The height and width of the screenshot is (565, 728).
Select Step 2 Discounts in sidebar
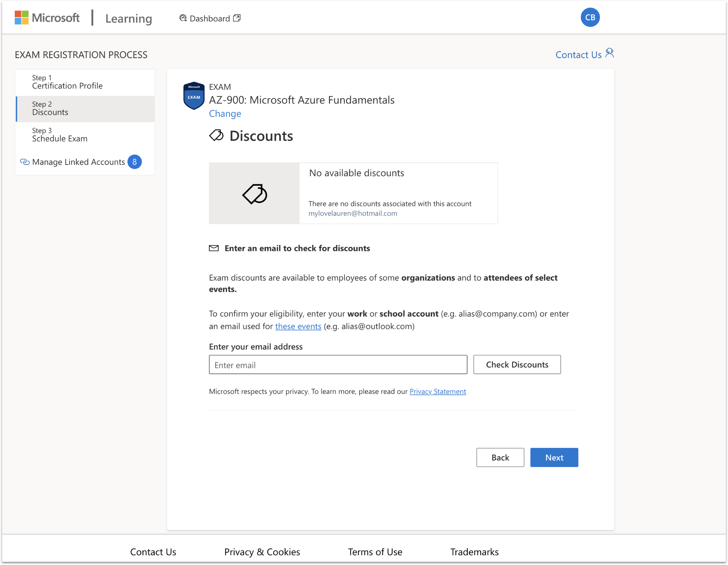point(85,109)
